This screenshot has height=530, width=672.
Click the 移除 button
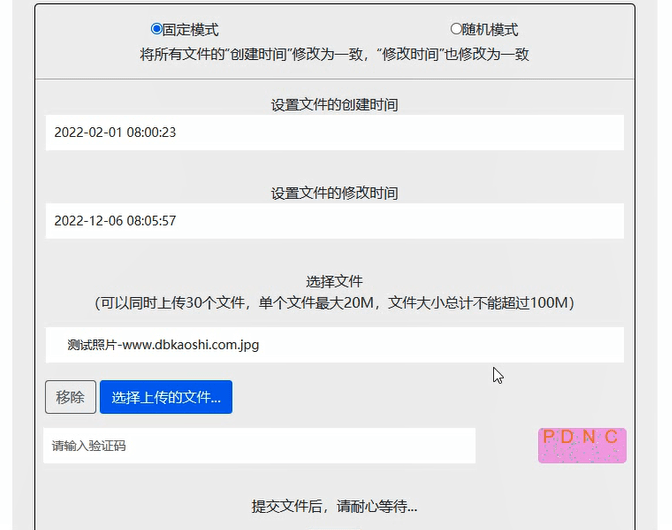point(70,397)
